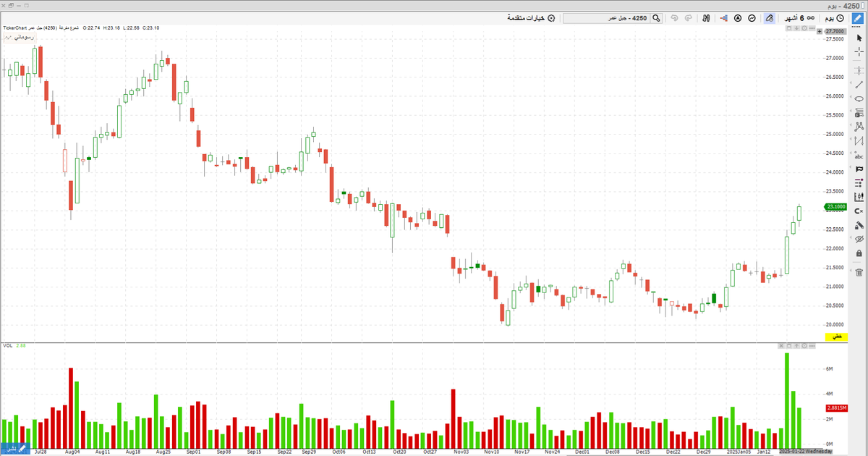The width and height of the screenshot is (868, 456).
Task: Select the crosshair cursor tool
Action: tap(859, 52)
